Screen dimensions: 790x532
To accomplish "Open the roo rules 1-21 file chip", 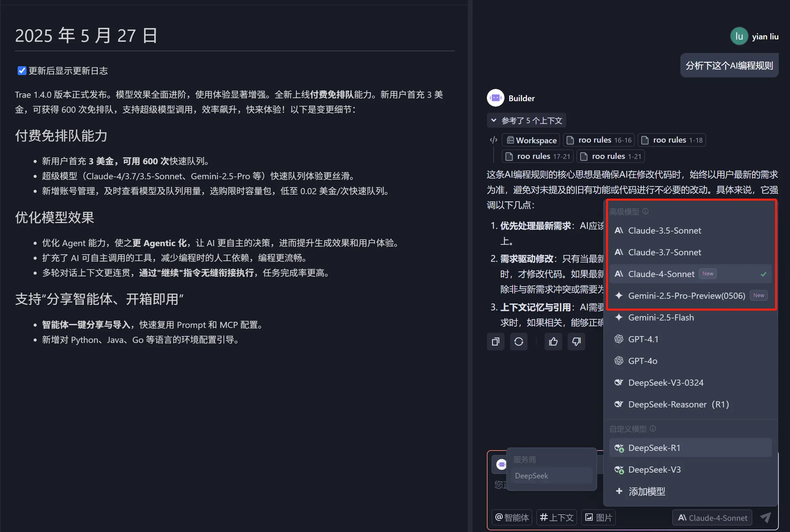I will tap(611, 157).
